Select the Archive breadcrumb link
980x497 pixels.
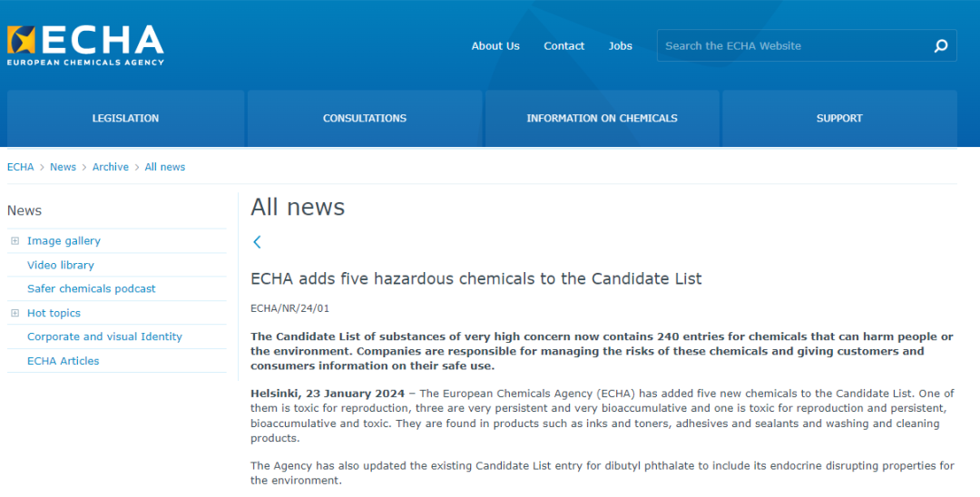111,167
